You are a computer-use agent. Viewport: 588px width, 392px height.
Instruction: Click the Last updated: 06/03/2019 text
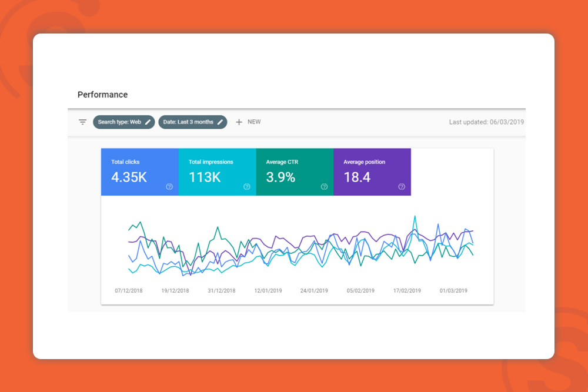pyautogui.click(x=486, y=122)
